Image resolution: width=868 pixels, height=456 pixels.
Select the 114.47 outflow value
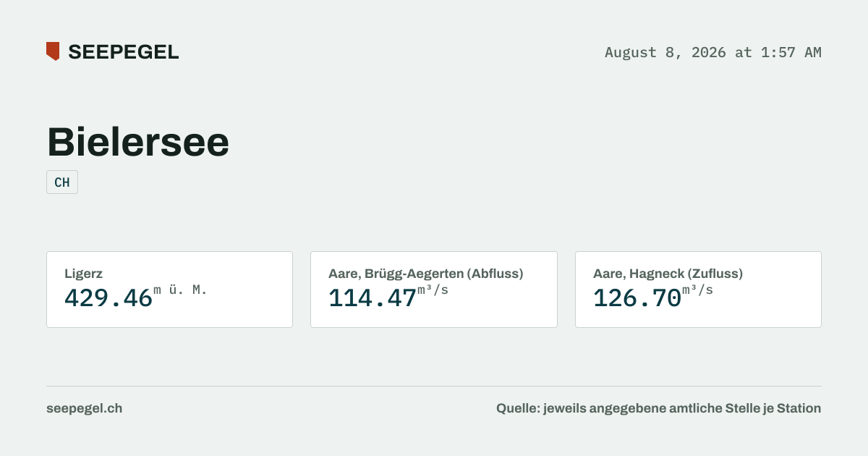[373, 297]
